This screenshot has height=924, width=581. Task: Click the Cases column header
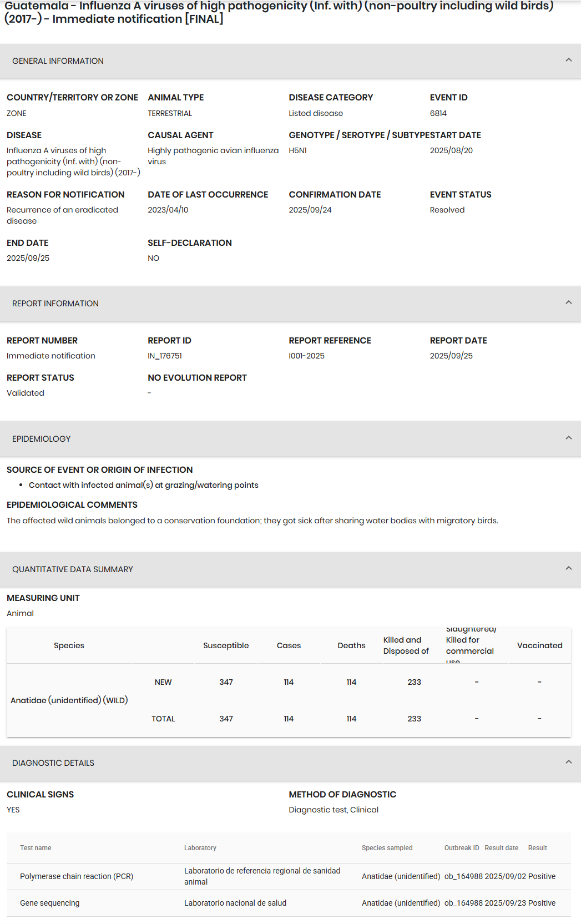pos(289,645)
